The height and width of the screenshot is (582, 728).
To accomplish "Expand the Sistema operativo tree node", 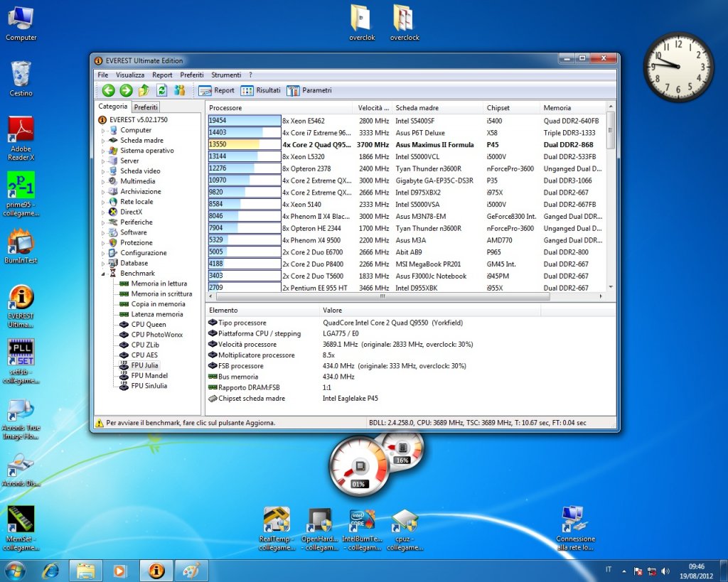I will (x=103, y=151).
